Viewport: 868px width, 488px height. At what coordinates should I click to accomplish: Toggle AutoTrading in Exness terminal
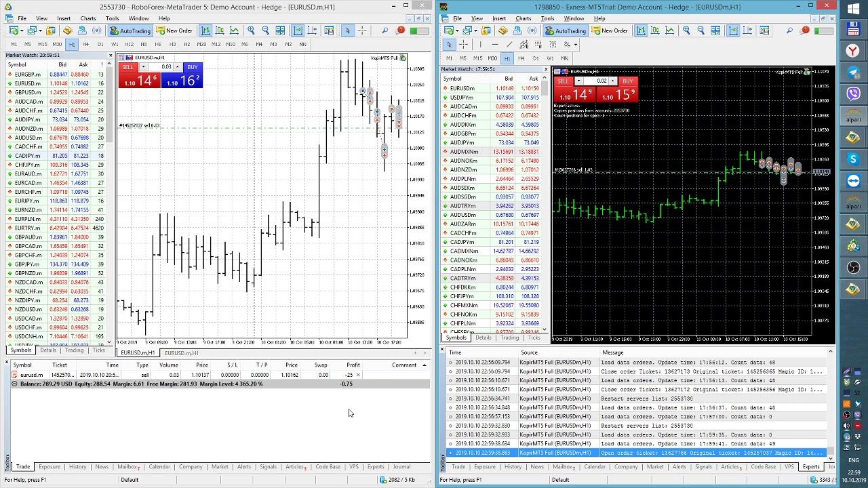coord(566,30)
